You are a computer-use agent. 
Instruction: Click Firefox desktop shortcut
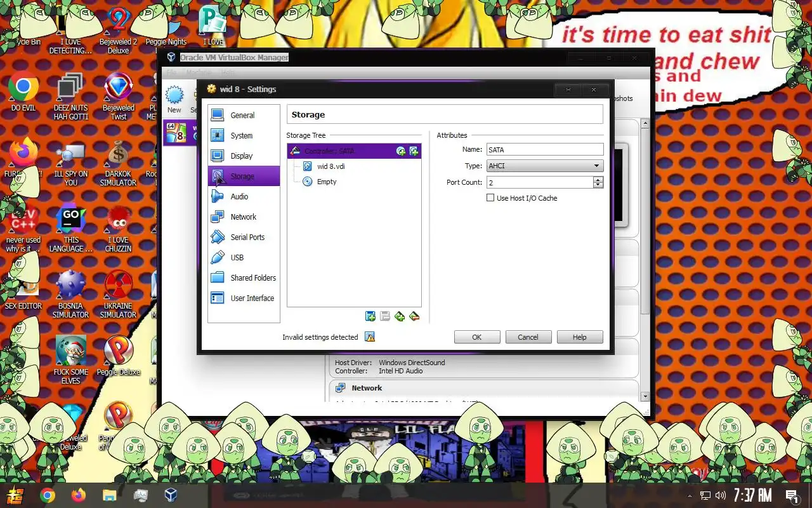pyautogui.click(x=23, y=157)
